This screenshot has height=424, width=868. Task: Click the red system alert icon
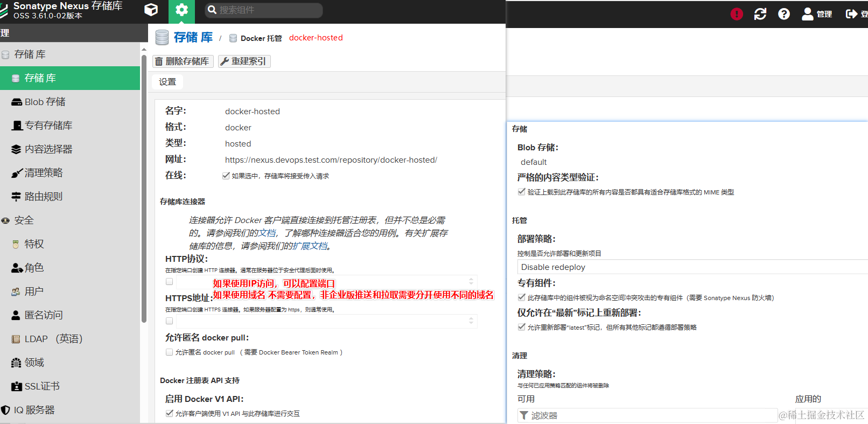point(737,14)
